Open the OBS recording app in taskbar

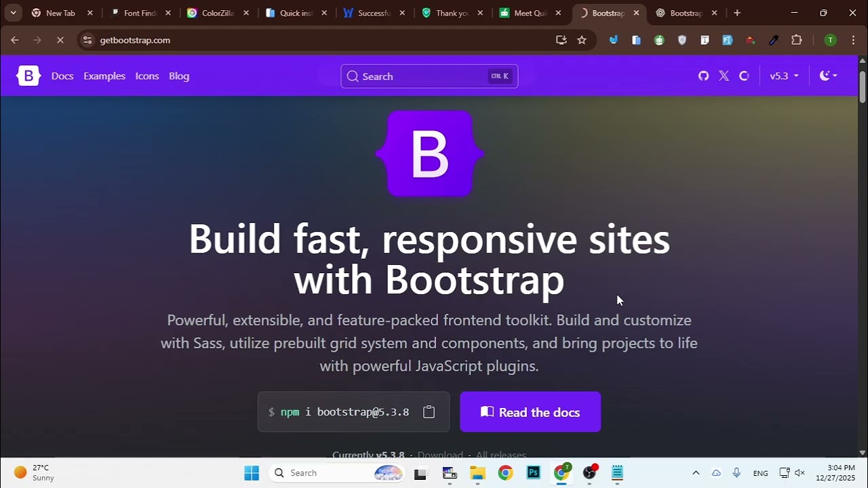pos(590,473)
